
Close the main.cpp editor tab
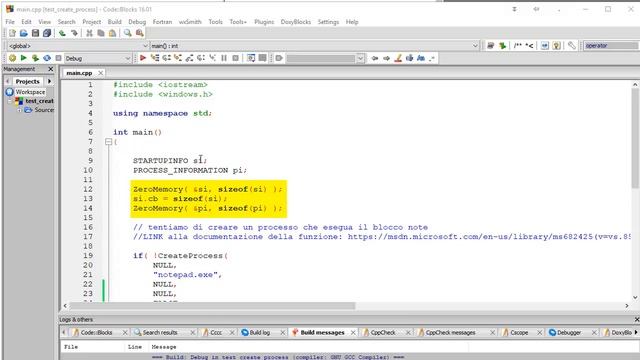coord(100,73)
